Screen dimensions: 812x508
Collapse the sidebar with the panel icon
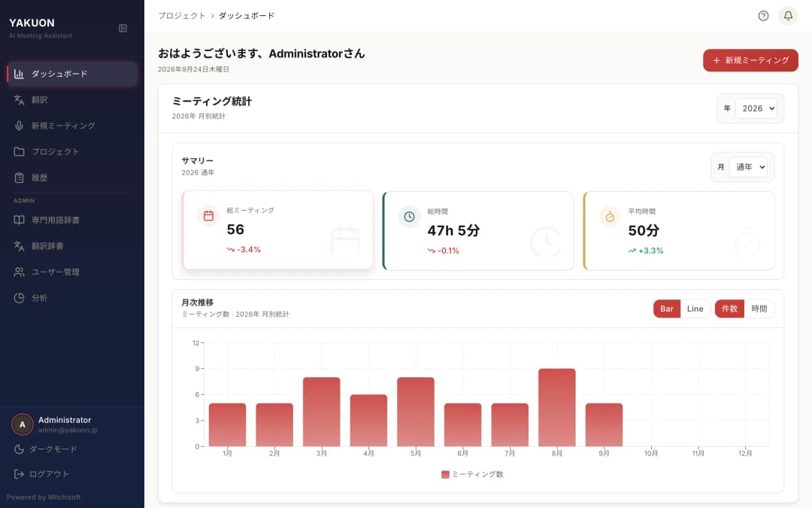click(123, 28)
